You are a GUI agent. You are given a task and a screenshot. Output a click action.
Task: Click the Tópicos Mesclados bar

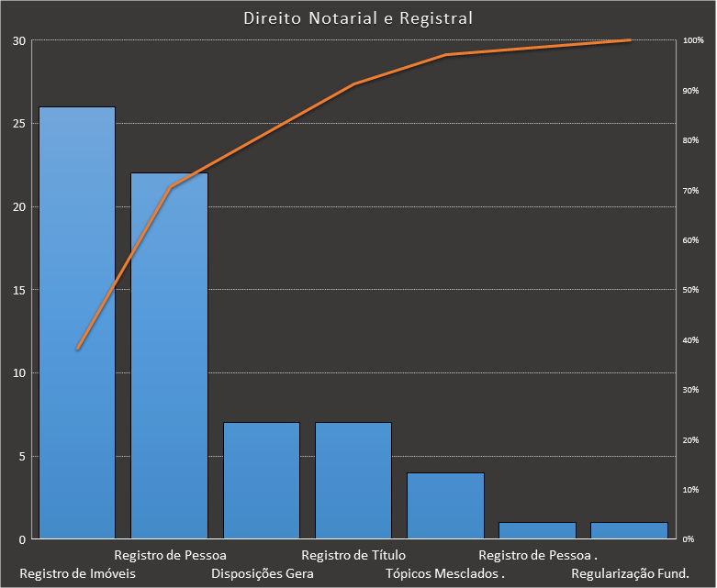(x=445, y=505)
